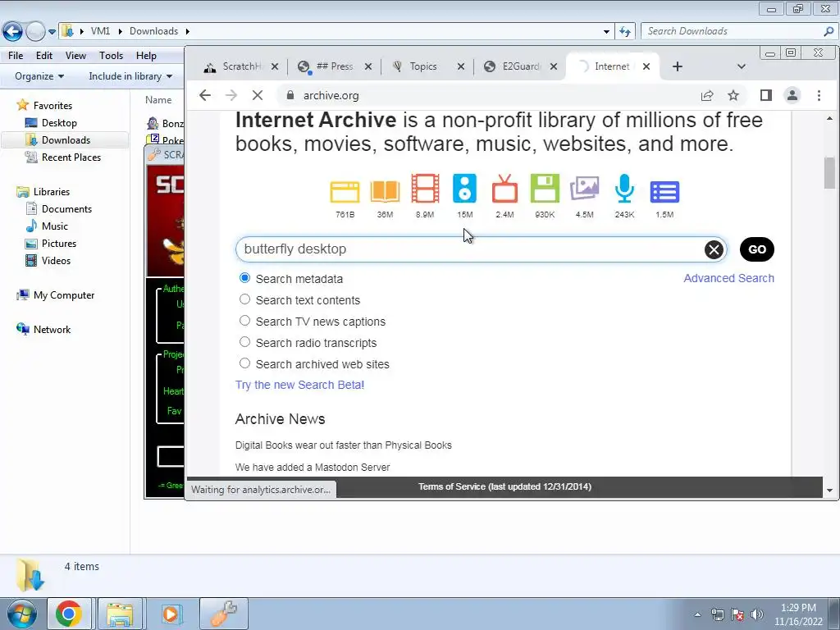The image size is (840, 630).
Task: Select the Search metadata radio button
Action: pos(244,278)
